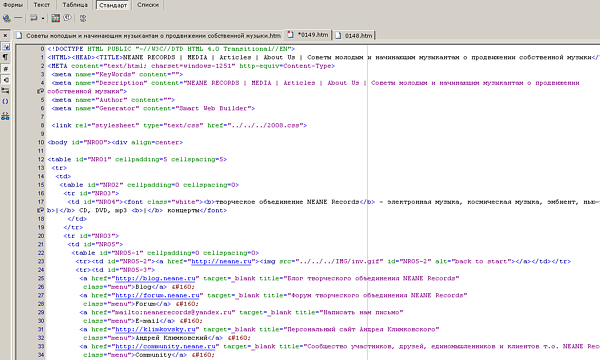Insert a horizontal line with the toolbar icon
Image resolution: width=600 pixels, height=360 pixels.
18,18
